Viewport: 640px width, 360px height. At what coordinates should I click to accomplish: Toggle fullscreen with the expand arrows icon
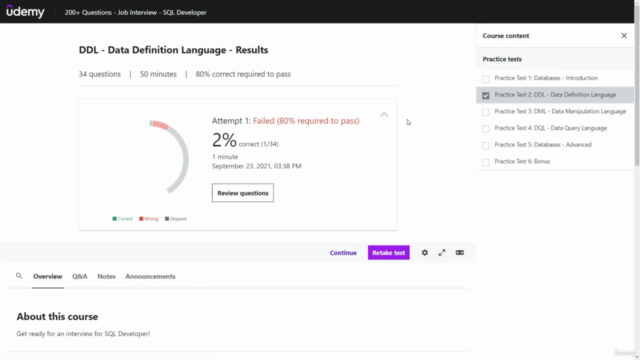click(x=442, y=253)
